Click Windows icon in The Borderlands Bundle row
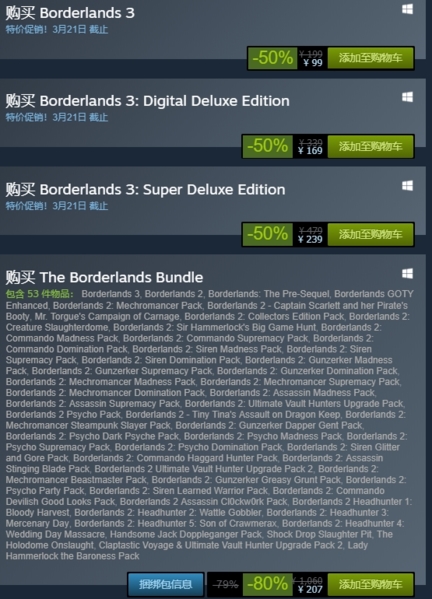The height and width of the screenshot is (599, 432). click(407, 274)
